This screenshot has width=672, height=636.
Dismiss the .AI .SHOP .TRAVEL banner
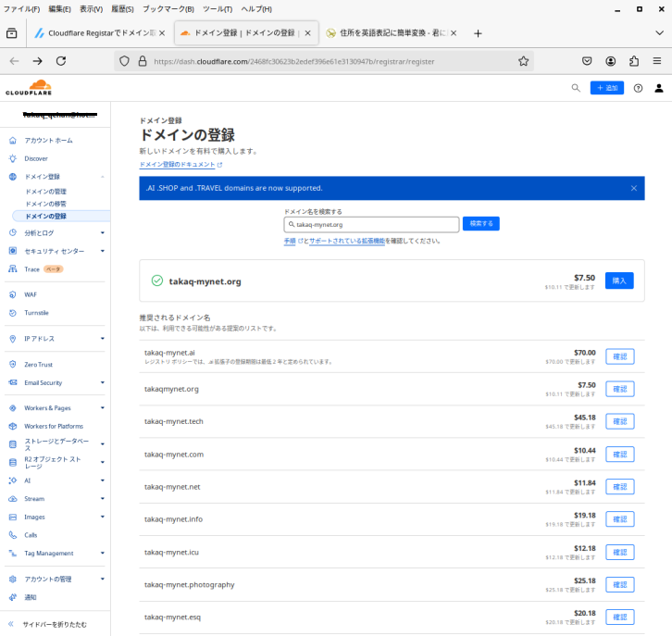pyautogui.click(x=634, y=188)
